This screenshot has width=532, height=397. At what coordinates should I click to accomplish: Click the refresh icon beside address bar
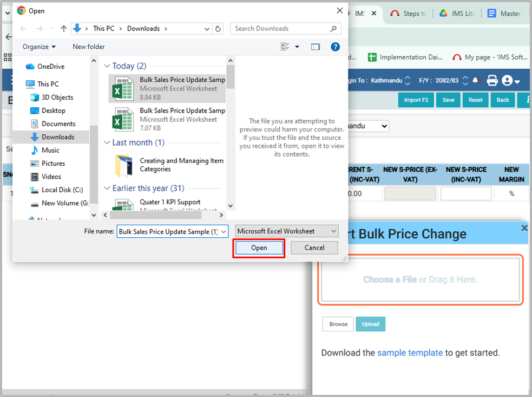(x=218, y=29)
